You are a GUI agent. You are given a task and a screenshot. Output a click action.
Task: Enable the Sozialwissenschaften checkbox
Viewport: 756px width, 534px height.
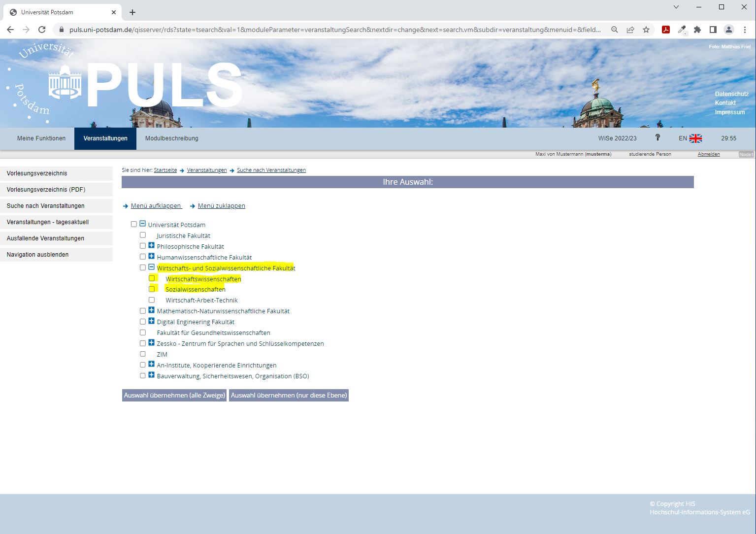(152, 289)
